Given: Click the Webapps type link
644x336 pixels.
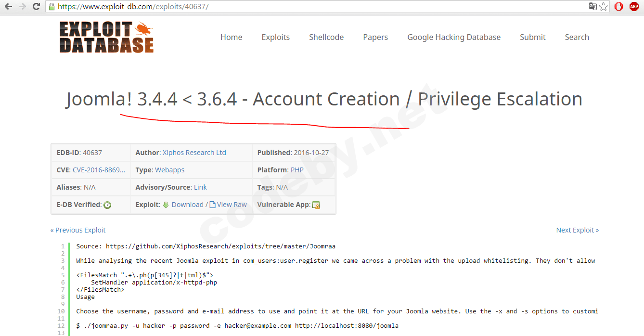Looking at the screenshot, I should point(169,170).
